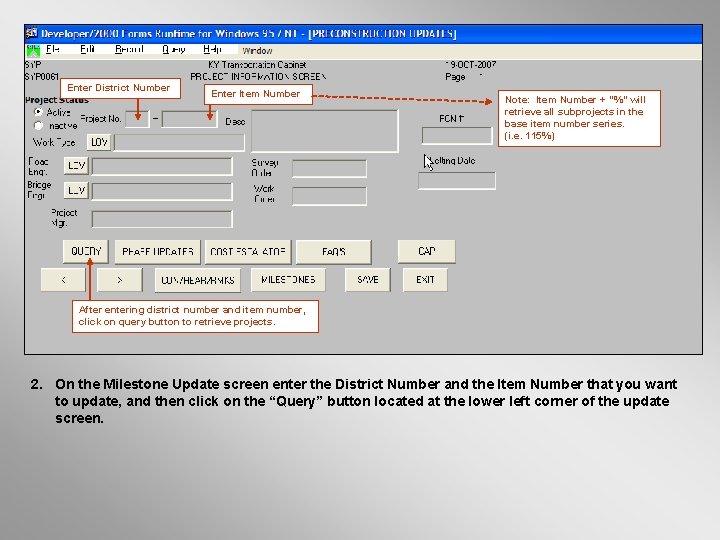Click the Work Order field
This screenshot has width=720, height=540.
(x=329, y=196)
